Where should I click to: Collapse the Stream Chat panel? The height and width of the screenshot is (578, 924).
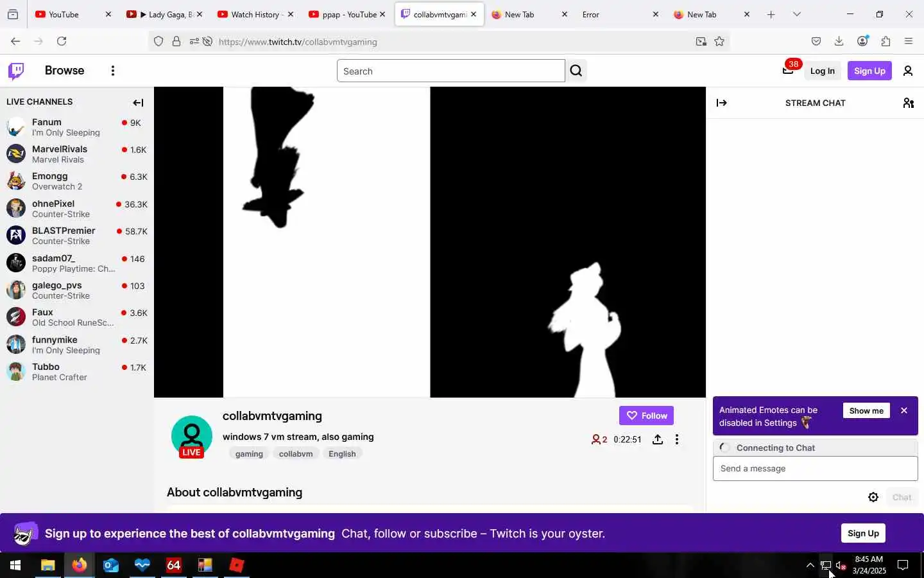pyautogui.click(x=722, y=103)
